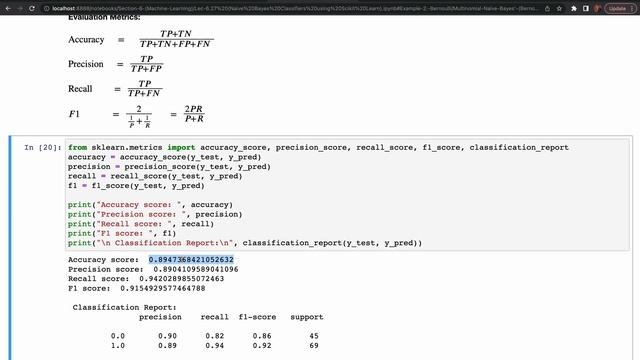Click the 0.0 class row label

[118, 336]
